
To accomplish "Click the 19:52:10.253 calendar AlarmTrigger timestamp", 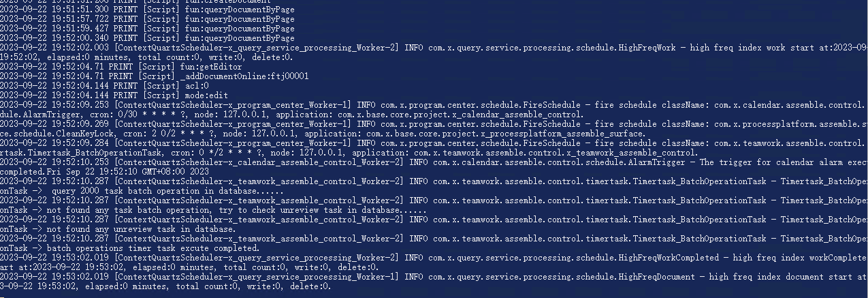I will [54, 162].
